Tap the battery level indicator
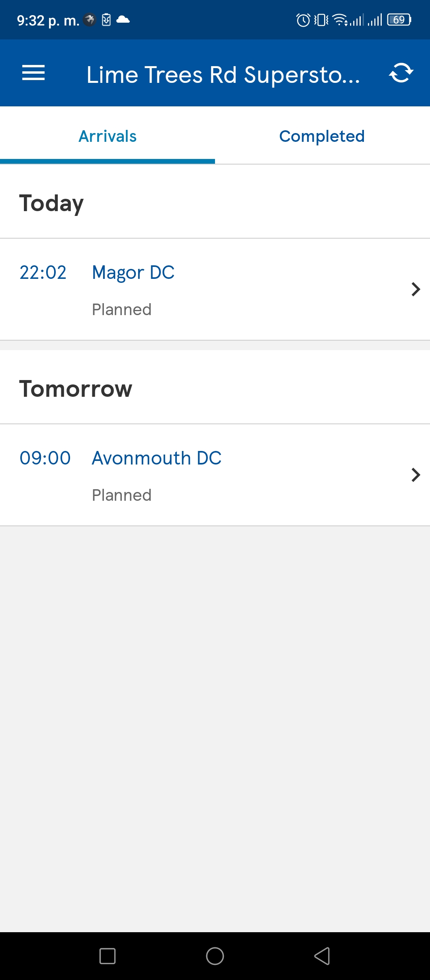 (x=399, y=20)
